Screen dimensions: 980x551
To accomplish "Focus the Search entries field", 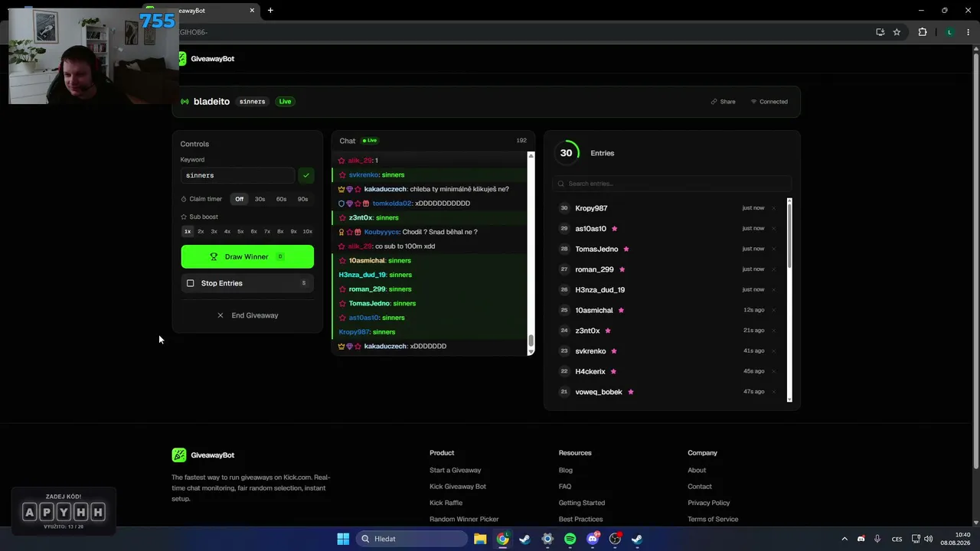I will [x=672, y=184].
